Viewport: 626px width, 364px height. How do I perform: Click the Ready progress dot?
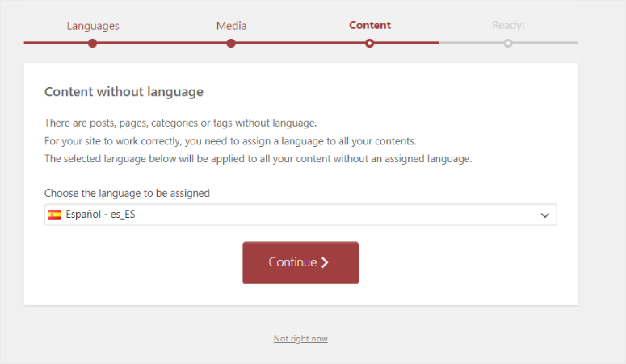pyautogui.click(x=508, y=43)
